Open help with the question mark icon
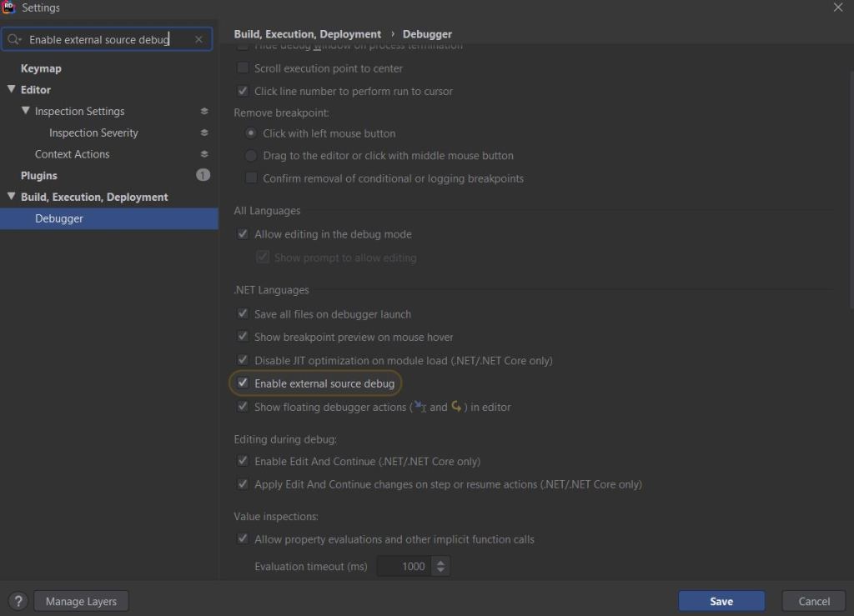 click(19, 601)
